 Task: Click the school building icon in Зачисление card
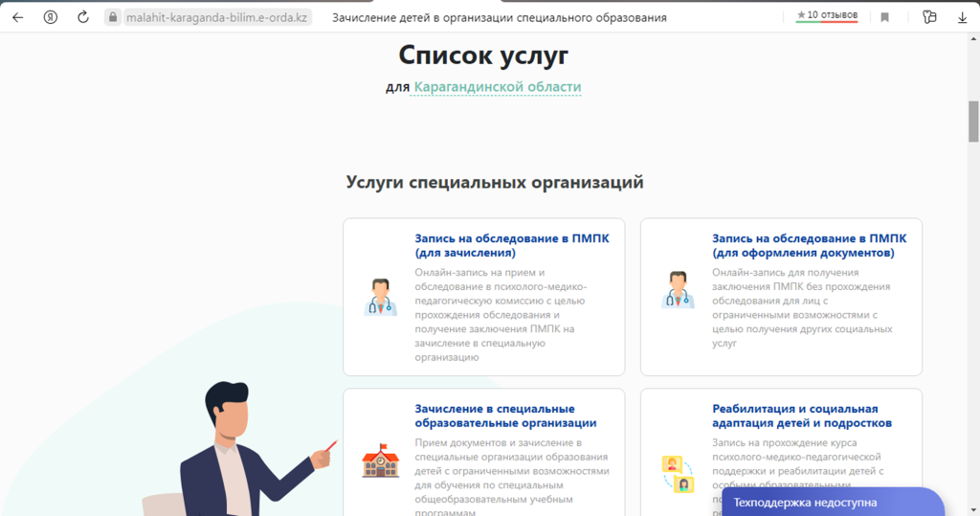tap(380, 460)
